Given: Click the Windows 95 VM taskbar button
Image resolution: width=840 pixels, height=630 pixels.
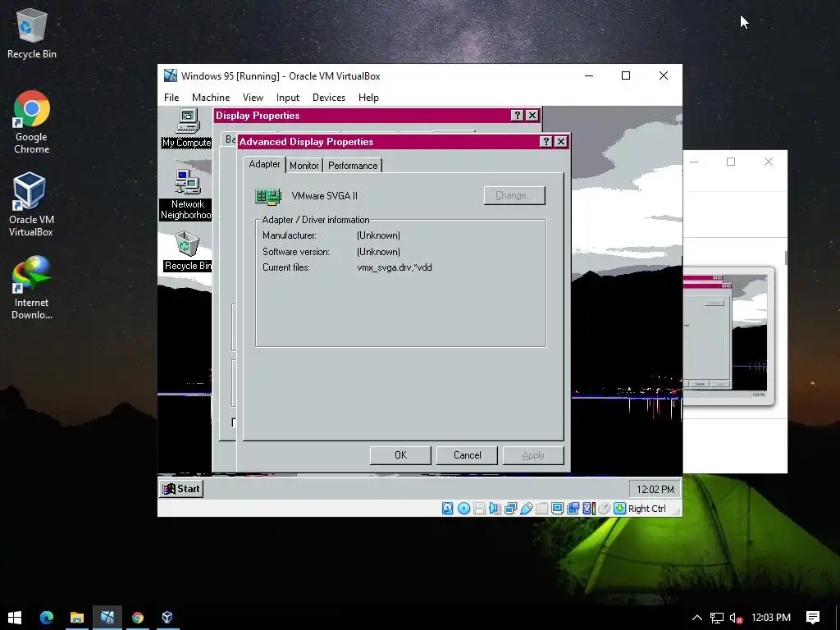Looking at the screenshot, I should click(x=107, y=617).
